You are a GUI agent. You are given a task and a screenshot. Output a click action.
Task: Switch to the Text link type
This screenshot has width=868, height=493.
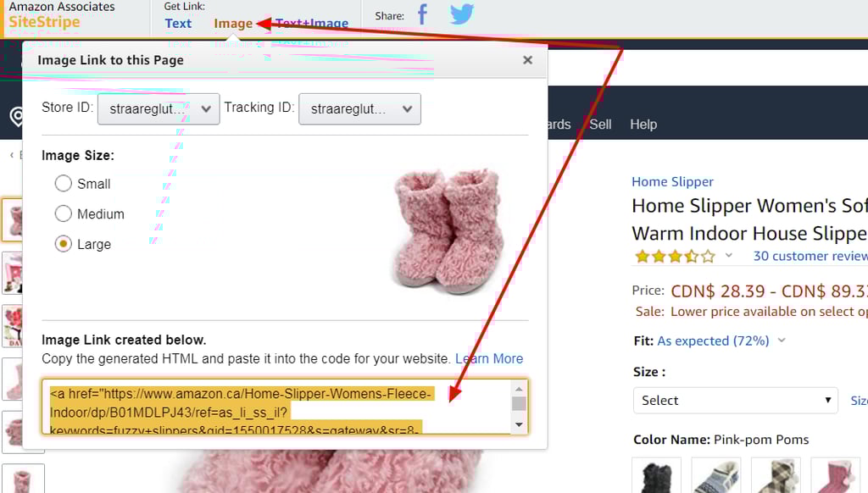point(178,23)
